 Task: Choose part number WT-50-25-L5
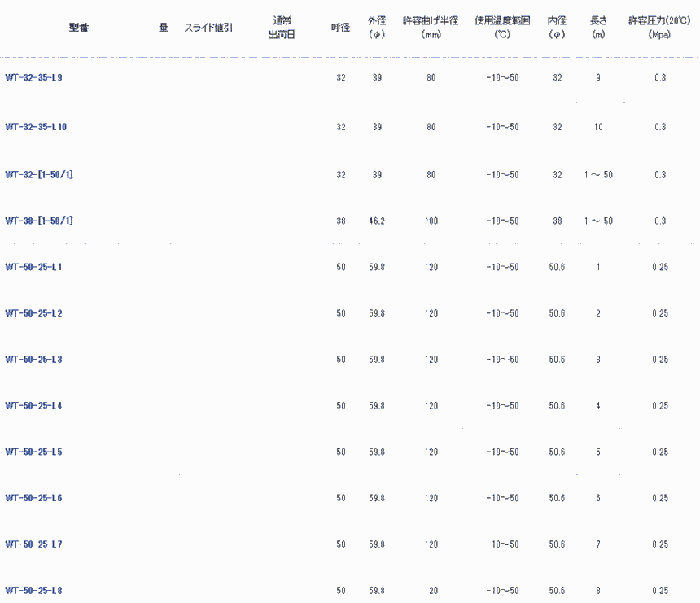(33, 452)
